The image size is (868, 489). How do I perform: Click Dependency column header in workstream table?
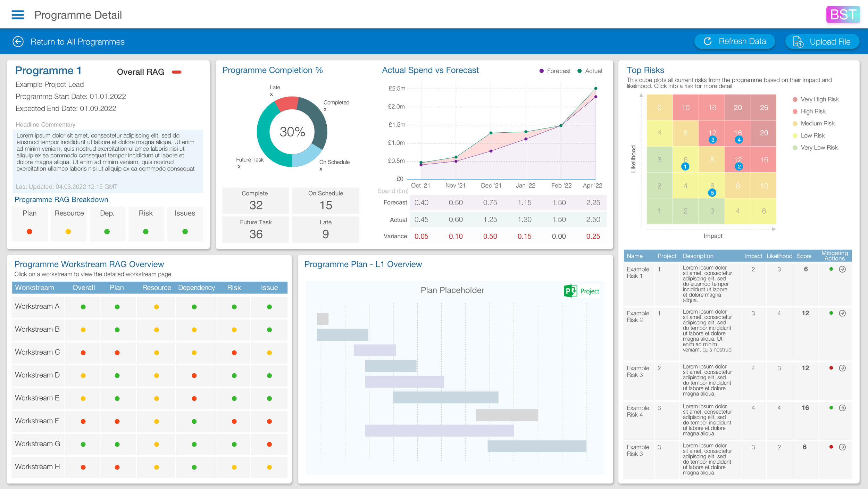(x=197, y=288)
